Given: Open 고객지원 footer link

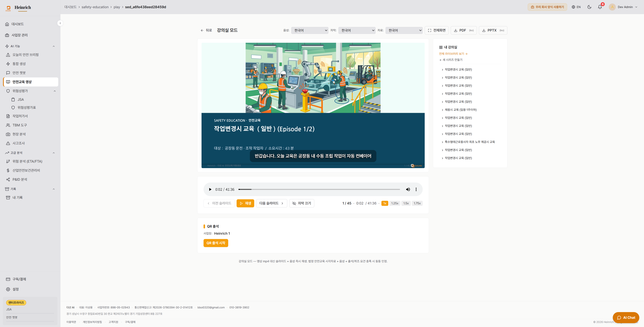Looking at the screenshot, I should 113,322.
